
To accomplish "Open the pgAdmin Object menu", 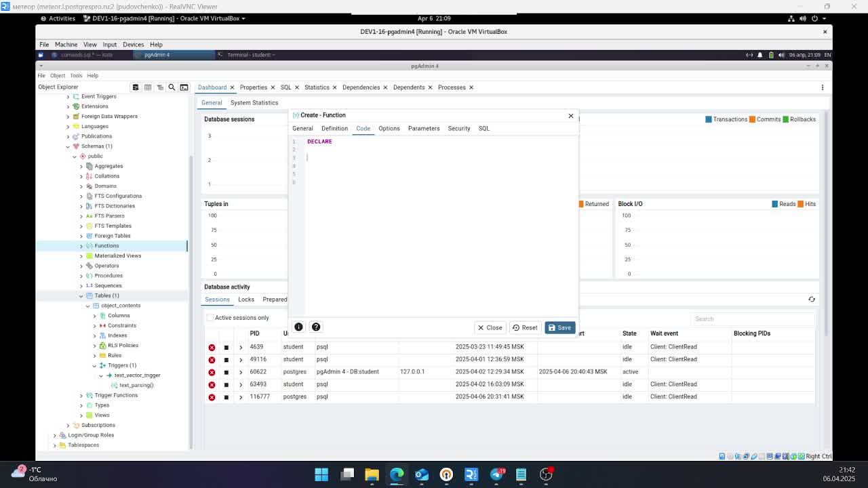I will [58, 75].
